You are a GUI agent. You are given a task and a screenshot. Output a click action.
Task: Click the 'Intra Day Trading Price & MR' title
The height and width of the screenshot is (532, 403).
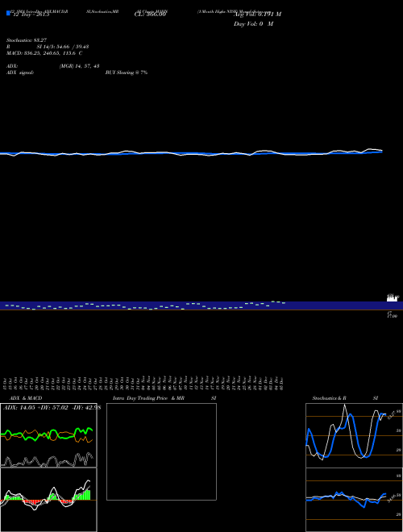[x=148, y=398]
